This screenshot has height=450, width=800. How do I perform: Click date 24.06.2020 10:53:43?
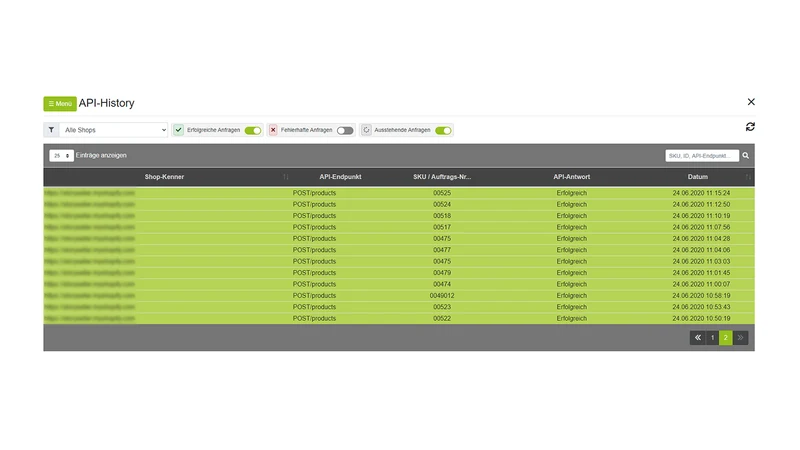(701, 307)
